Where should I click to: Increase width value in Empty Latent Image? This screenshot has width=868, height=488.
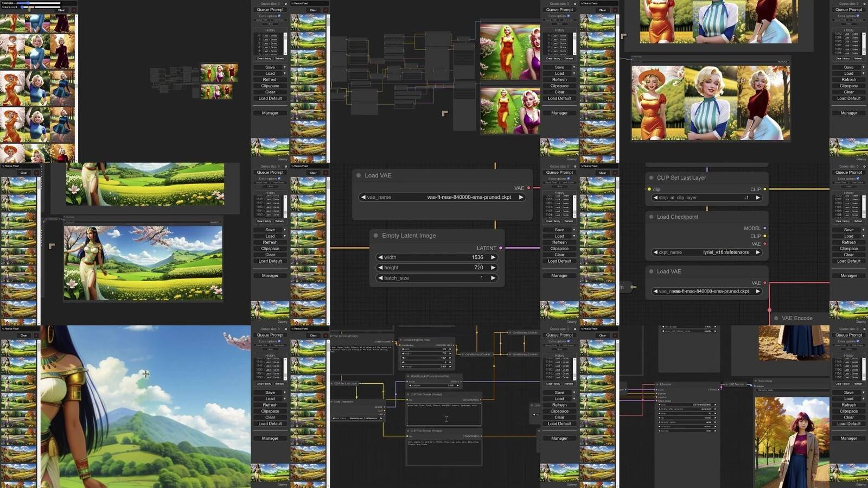tap(493, 257)
